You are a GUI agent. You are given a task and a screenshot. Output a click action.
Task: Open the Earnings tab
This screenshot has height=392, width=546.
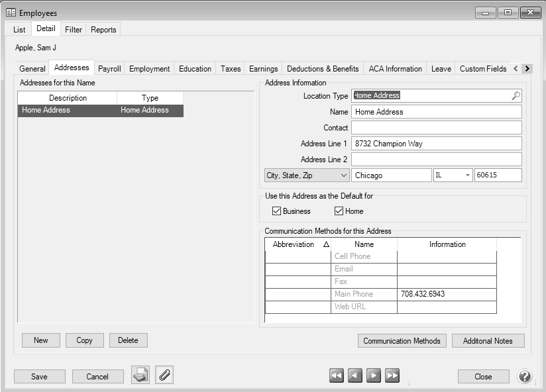pyautogui.click(x=264, y=68)
